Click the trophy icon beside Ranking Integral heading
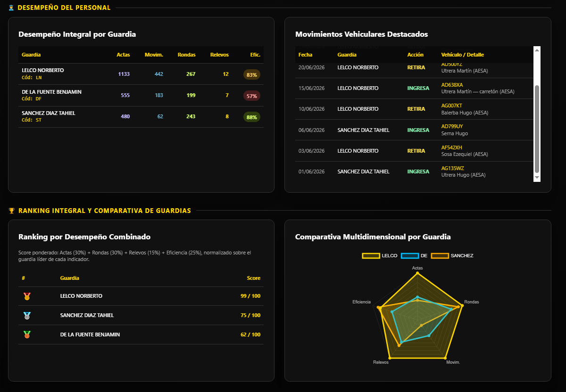 click(x=12, y=211)
